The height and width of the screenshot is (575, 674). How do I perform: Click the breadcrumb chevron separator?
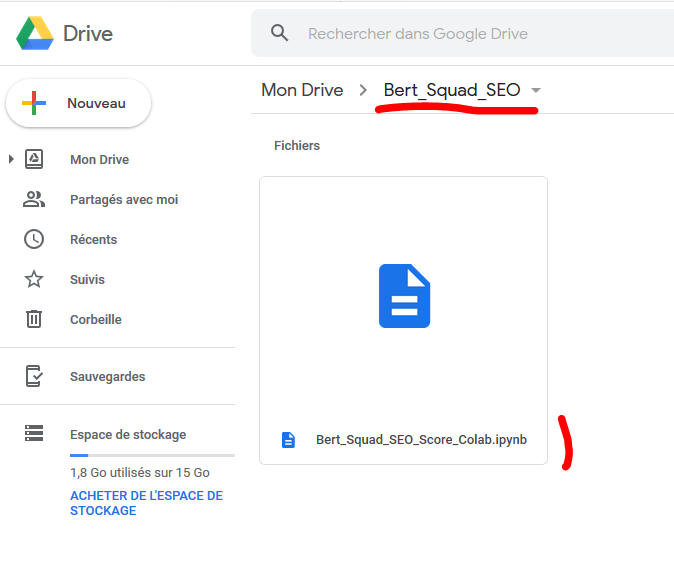point(363,90)
